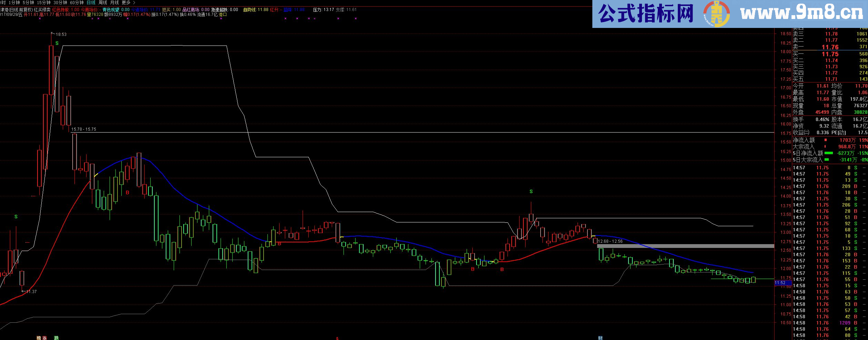Image resolution: width=868 pixels, height=340 pixels.
Task: Click the blue 财 financial report icon
Action: 600,338
